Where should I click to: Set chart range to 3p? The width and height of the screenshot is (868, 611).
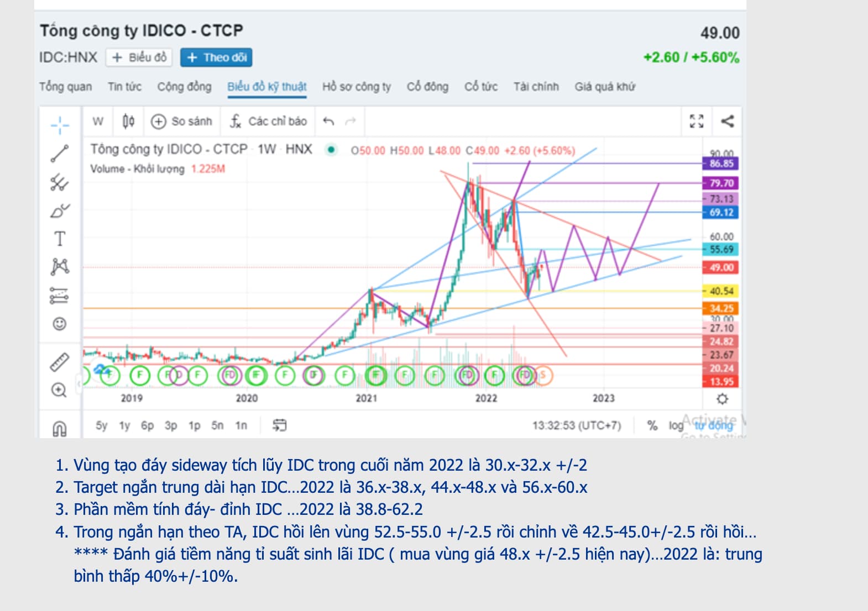tap(171, 425)
